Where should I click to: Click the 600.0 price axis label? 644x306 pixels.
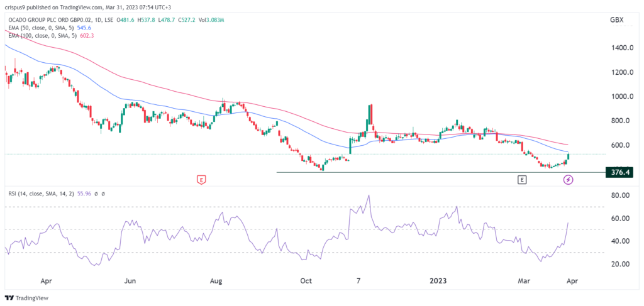coord(621,145)
